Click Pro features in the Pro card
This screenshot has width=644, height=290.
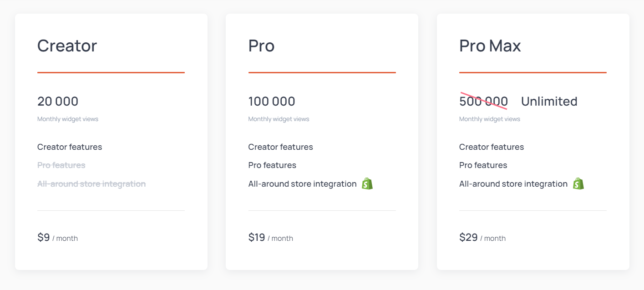[272, 165]
